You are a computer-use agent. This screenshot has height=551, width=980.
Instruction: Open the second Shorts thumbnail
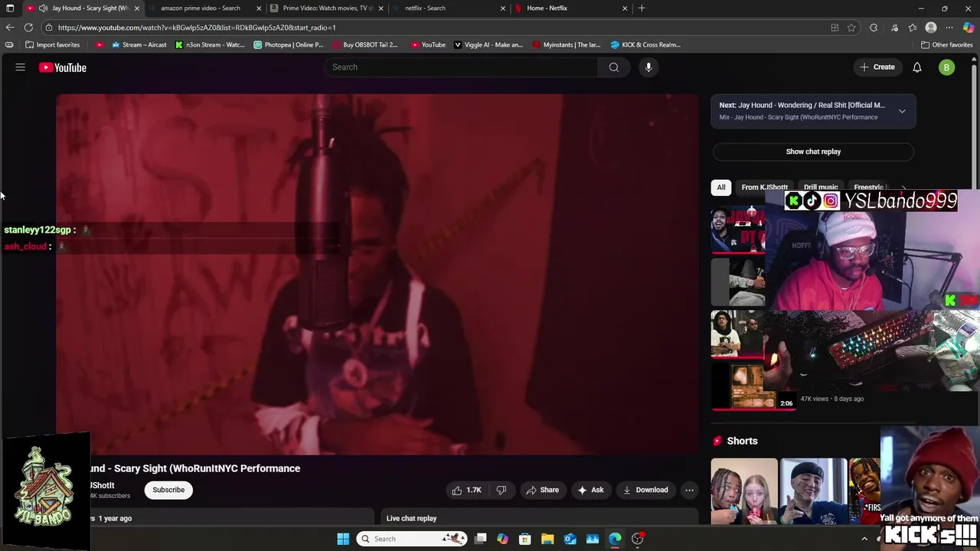813,491
